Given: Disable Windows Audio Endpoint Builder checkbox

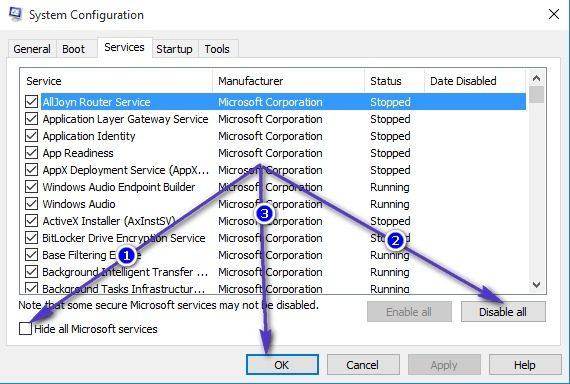Looking at the screenshot, I should click(x=32, y=187).
